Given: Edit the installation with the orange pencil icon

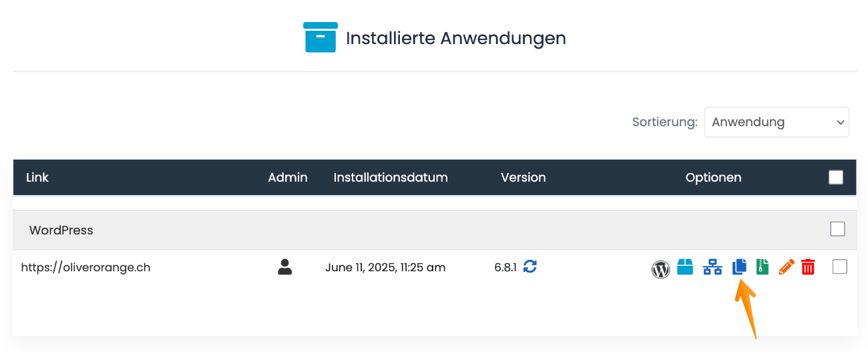Looking at the screenshot, I should [x=786, y=267].
